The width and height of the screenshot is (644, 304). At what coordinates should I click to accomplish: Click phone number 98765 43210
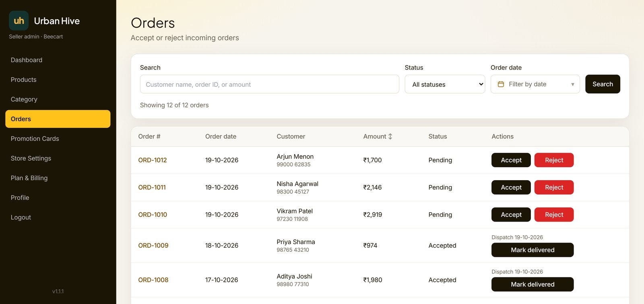point(293,250)
